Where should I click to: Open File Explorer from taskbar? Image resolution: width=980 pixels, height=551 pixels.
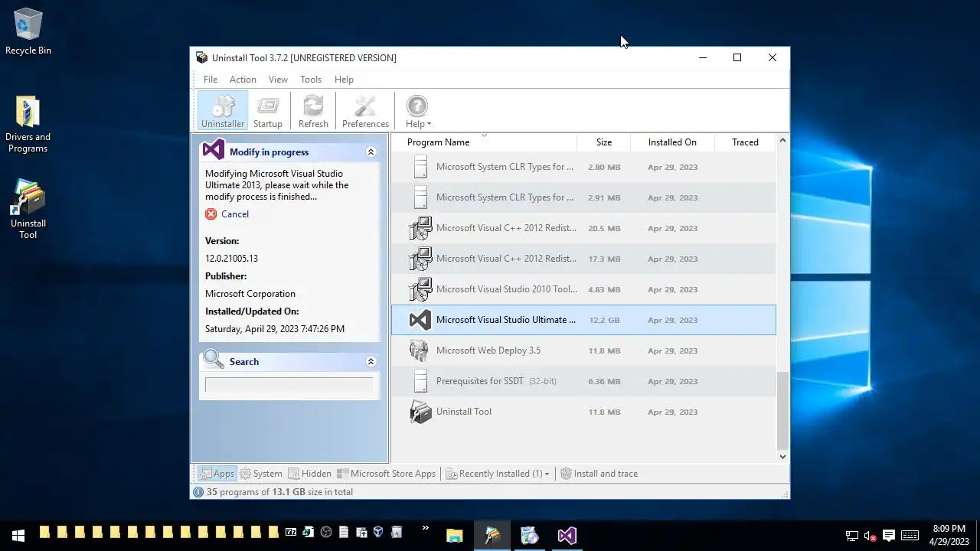coord(455,536)
